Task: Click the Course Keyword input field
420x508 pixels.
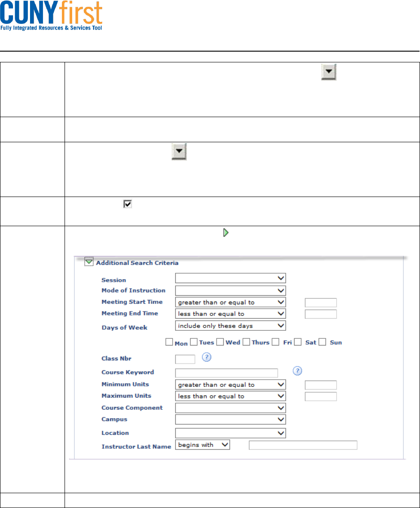Action: tap(226, 373)
